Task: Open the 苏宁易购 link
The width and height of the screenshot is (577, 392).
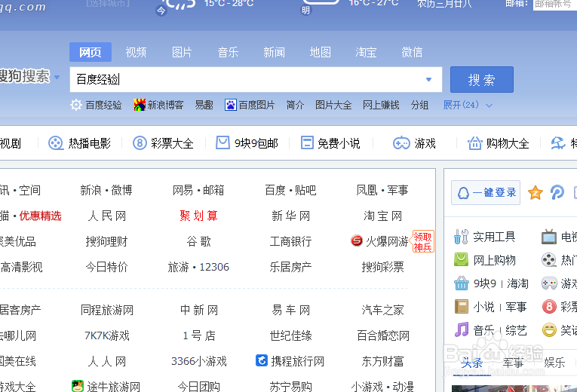Action: click(290, 386)
